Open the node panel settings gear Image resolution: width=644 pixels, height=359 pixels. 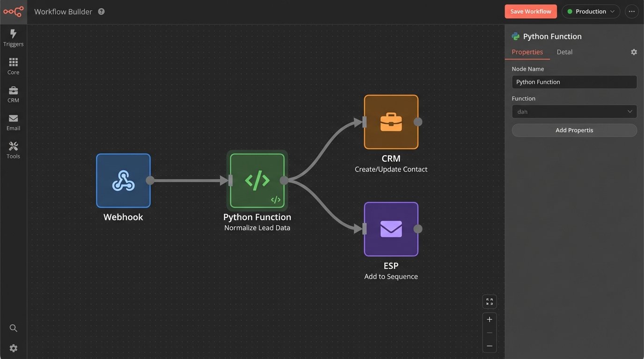coord(634,52)
